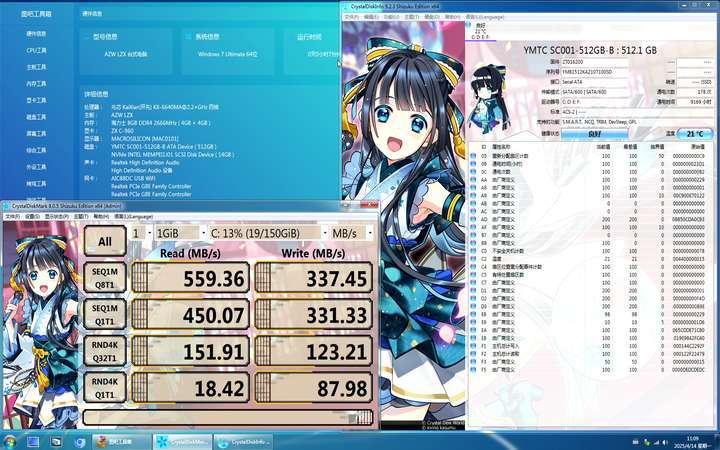This screenshot has width=720, height=450.
Task: Select 主板工具 in the toolbox sidebar
Action: [36, 67]
